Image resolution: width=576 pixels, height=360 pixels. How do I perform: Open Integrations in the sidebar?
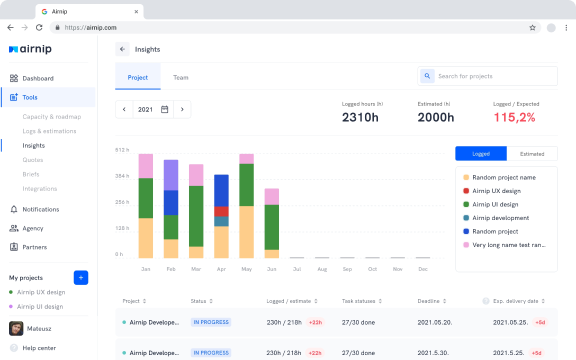click(40, 189)
